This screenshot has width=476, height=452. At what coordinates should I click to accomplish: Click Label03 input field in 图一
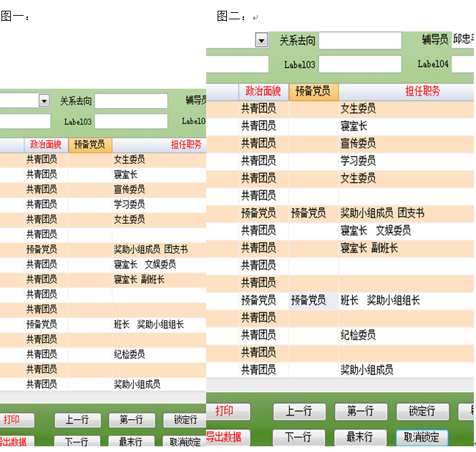click(x=131, y=122)
